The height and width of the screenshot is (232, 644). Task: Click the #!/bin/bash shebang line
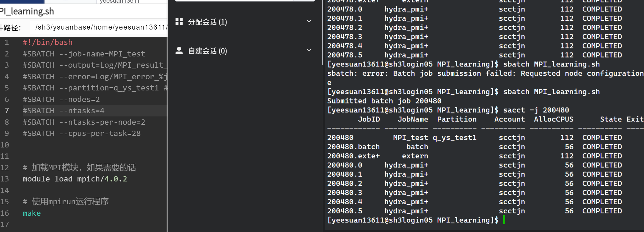click(x=47, y=43)
